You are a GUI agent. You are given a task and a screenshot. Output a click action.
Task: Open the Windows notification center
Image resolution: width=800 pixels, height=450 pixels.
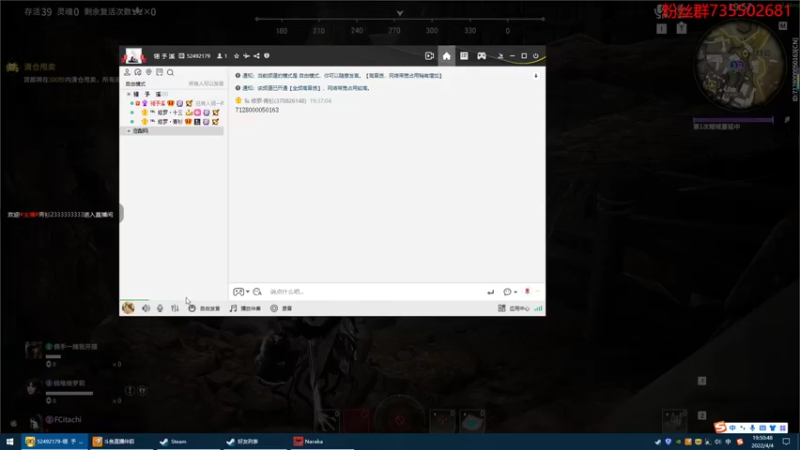point(787,441)
